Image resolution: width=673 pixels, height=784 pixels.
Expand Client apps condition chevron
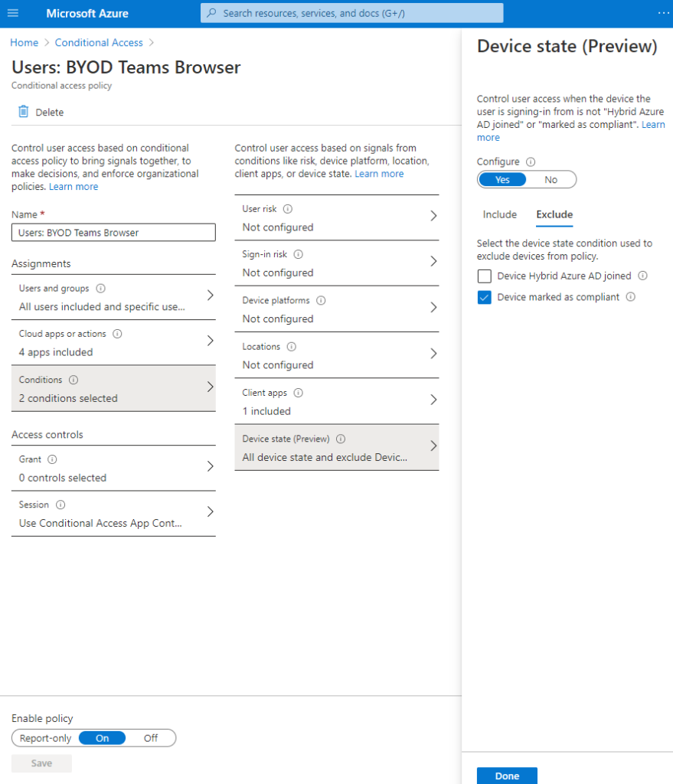point(433,400)
